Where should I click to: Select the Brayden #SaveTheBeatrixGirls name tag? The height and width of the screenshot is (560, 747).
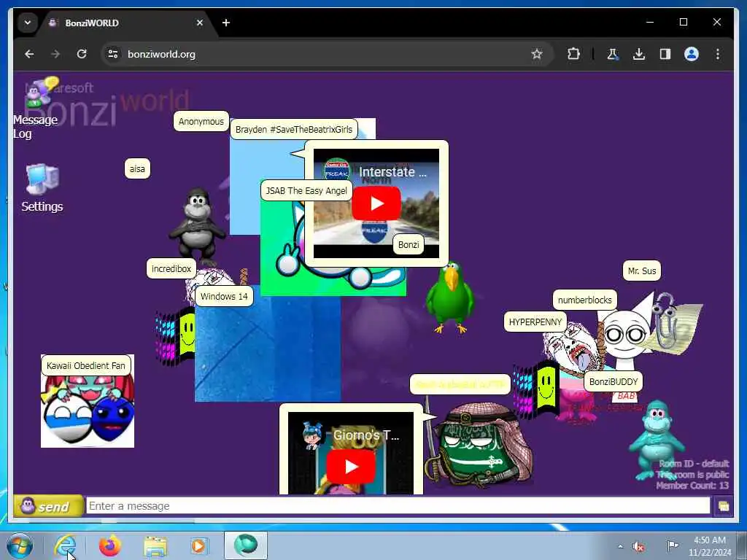(x=294, y=130)
